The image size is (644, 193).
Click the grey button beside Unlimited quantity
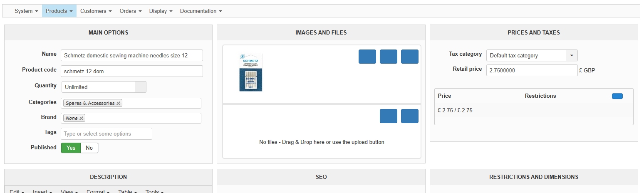[141, 87]
